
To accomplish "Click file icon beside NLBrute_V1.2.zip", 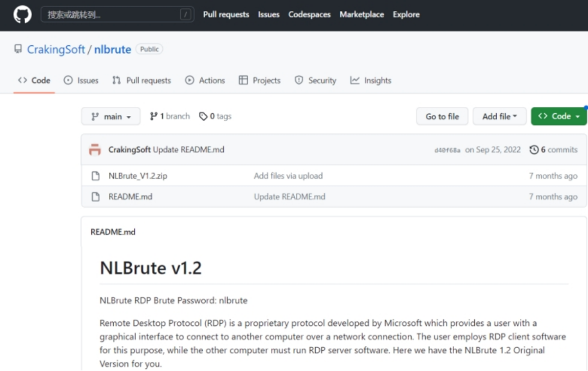I will [x=96, y=175].
